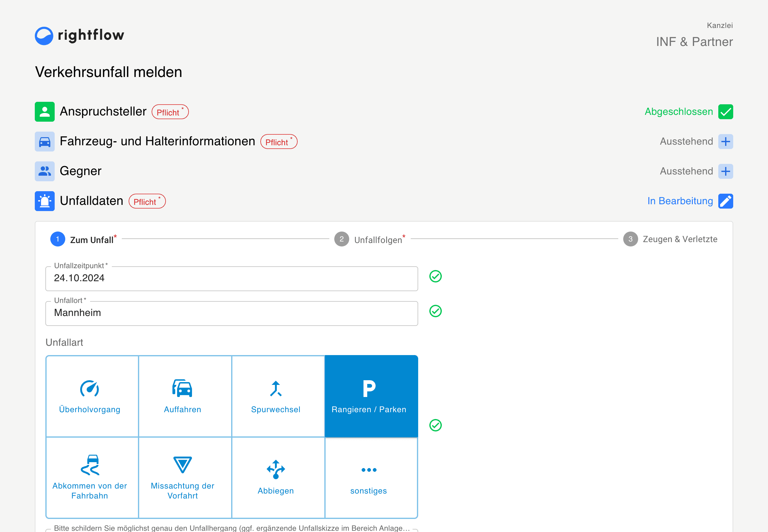The image size is (768, 532).
Task: Switch to step 3 Zeugen & Verletzte
Action: (x=670, y=239)
